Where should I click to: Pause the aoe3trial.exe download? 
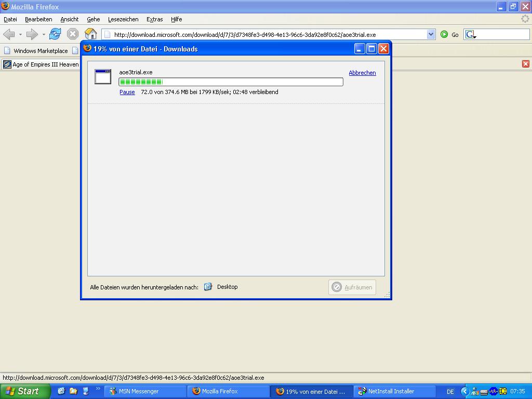pos(127,92)
